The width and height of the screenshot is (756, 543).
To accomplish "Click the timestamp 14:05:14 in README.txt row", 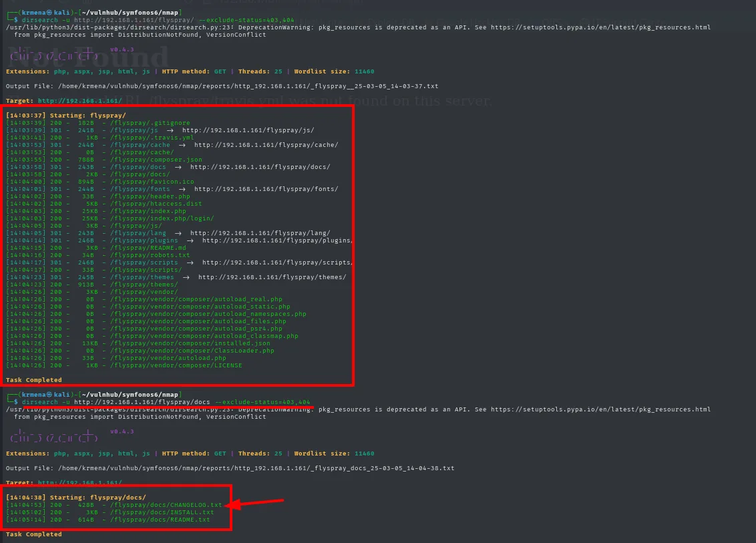I will click(26, 520).
